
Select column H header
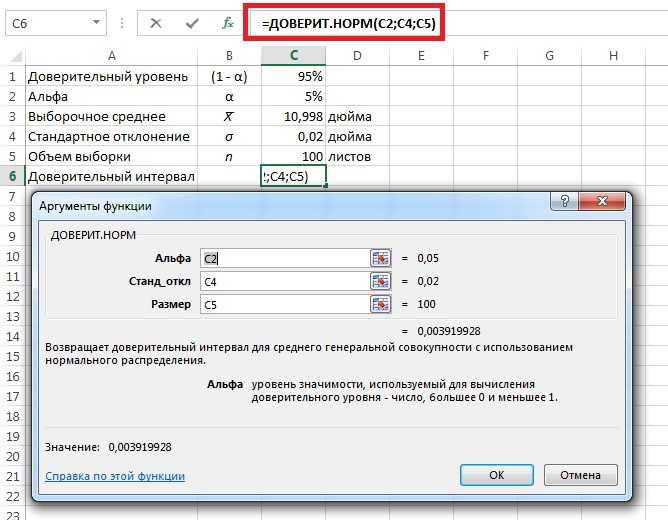(613, 56)
